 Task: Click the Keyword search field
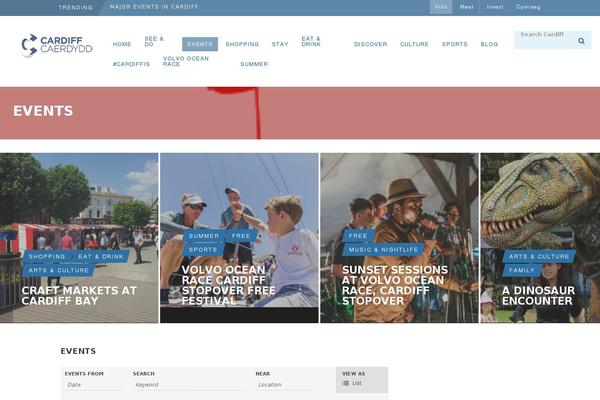[x=189, y=385]
